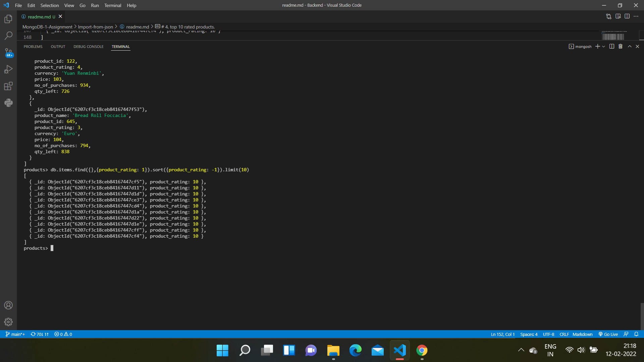
Task: Toggle Go Live server in status bar
Action: 608,334
